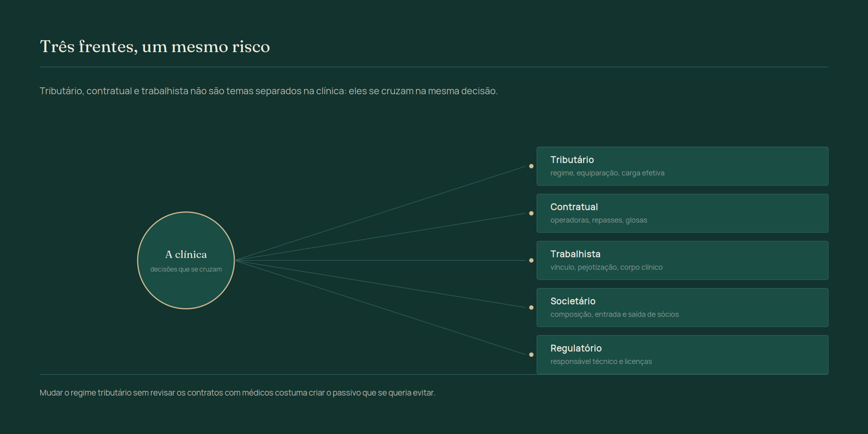Click the Trabalhista heading
Screen dimensions: 868x434
pyautogui.click(x=575, y=254)
